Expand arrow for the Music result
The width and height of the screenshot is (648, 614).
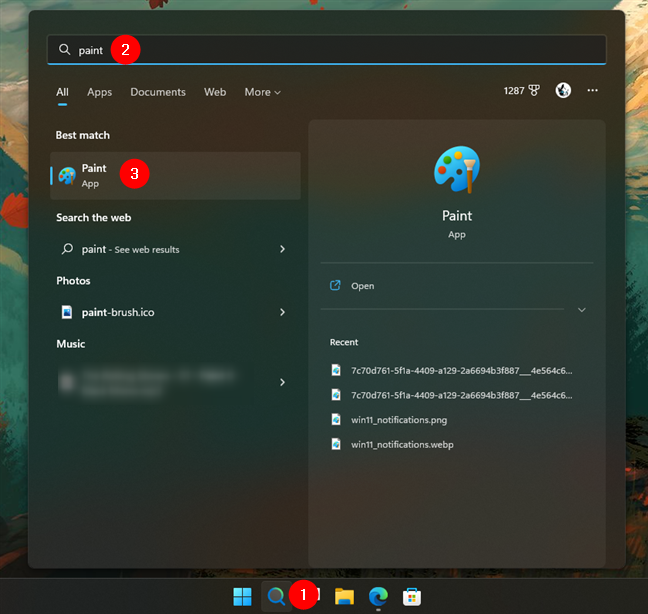click(x=282, y=382)
